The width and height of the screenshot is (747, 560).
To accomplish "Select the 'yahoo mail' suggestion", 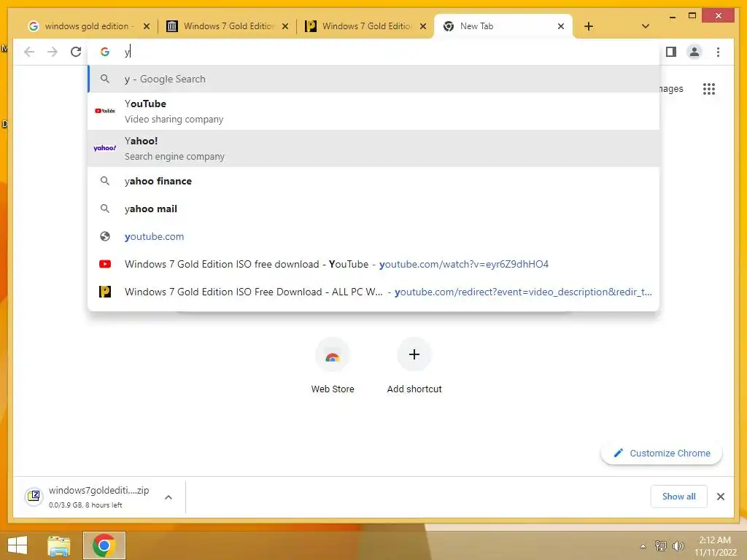I will coord(374,209).
